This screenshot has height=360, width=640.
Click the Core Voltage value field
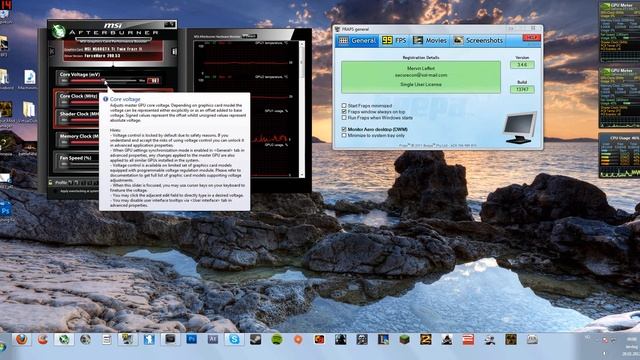(153, 81)
